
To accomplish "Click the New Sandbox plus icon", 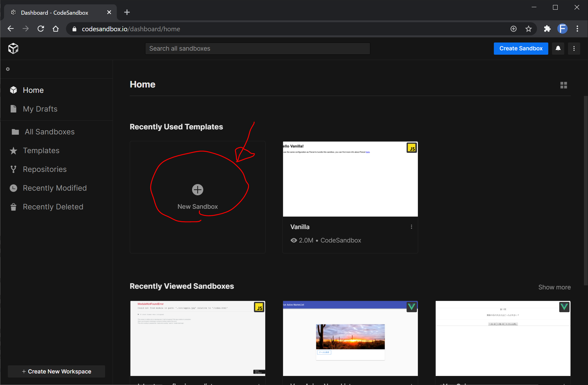I will (x=197, y=190).
